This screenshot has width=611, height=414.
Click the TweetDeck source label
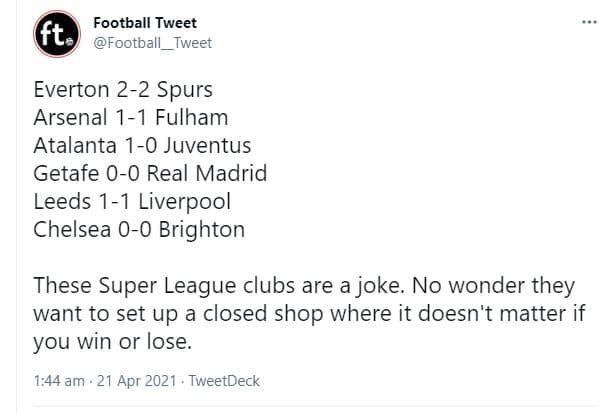(x=224, y=381)
